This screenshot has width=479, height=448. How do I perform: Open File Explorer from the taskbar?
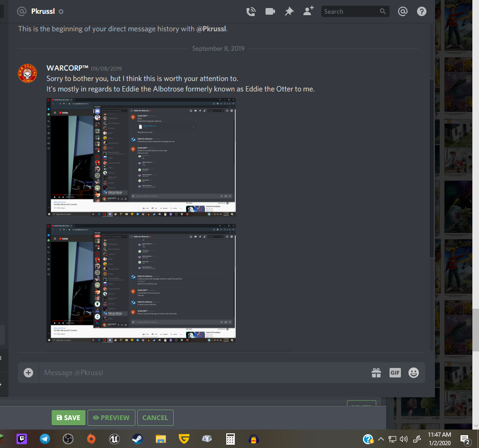pos(160,439)
